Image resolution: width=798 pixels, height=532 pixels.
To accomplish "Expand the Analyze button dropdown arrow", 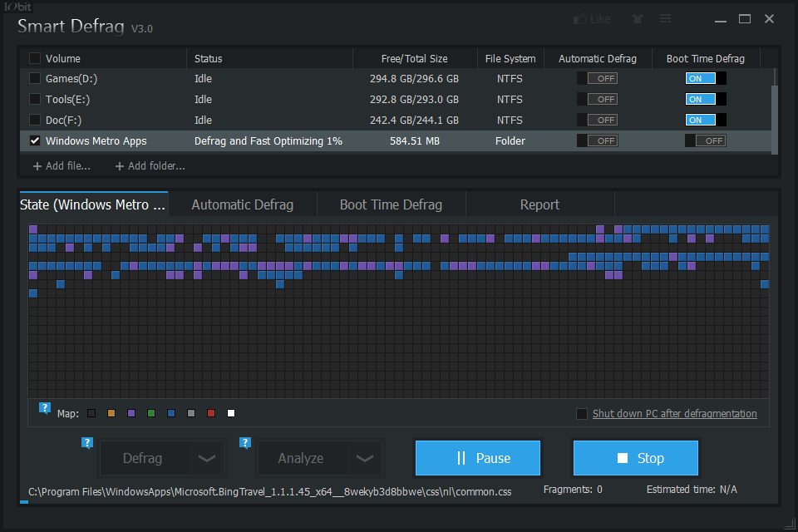I will point(364,458).
